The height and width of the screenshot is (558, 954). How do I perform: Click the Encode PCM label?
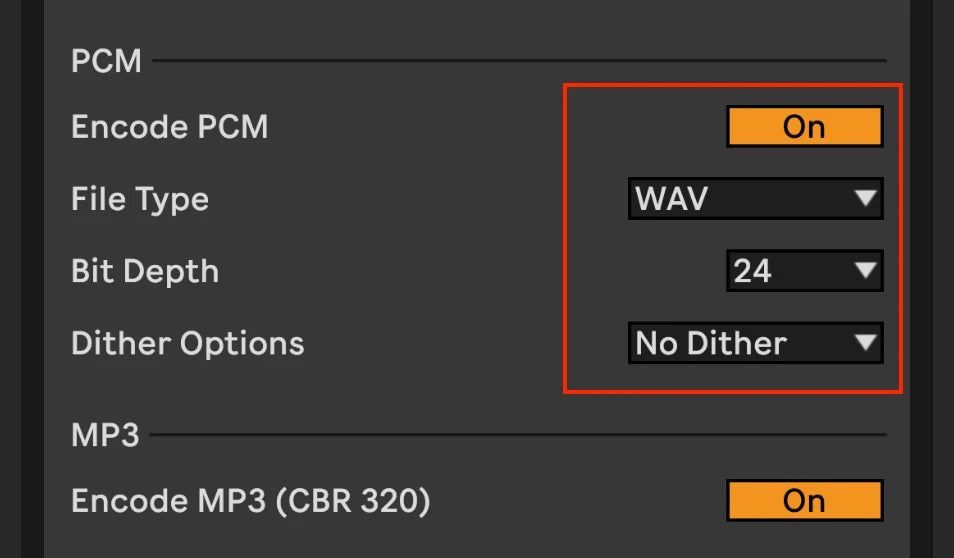coord(170,127)
